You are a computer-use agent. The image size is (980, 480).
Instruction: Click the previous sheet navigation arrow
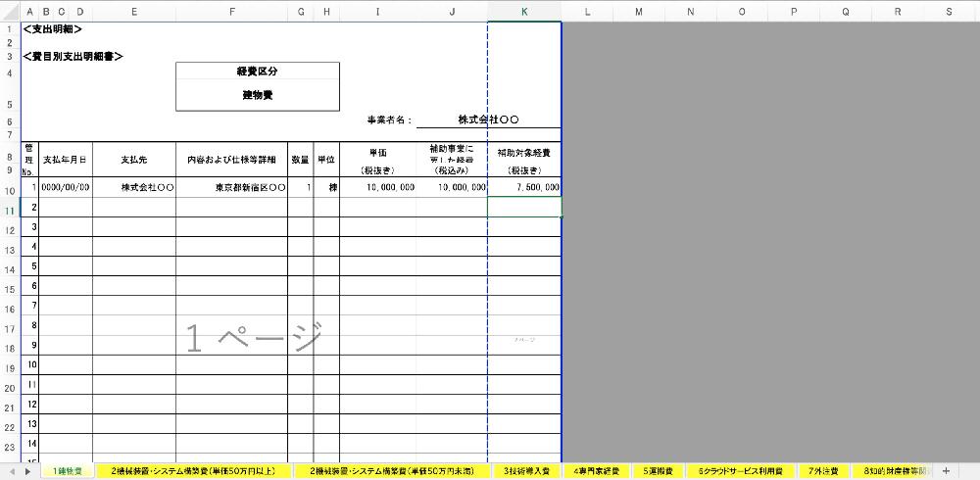11,470
